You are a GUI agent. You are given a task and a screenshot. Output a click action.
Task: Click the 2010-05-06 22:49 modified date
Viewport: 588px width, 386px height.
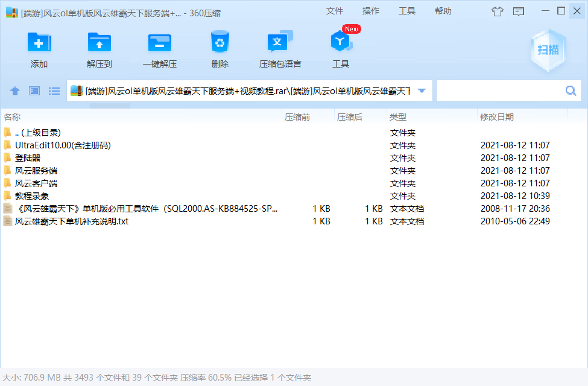pyautogui.click(x=515, y=221)
